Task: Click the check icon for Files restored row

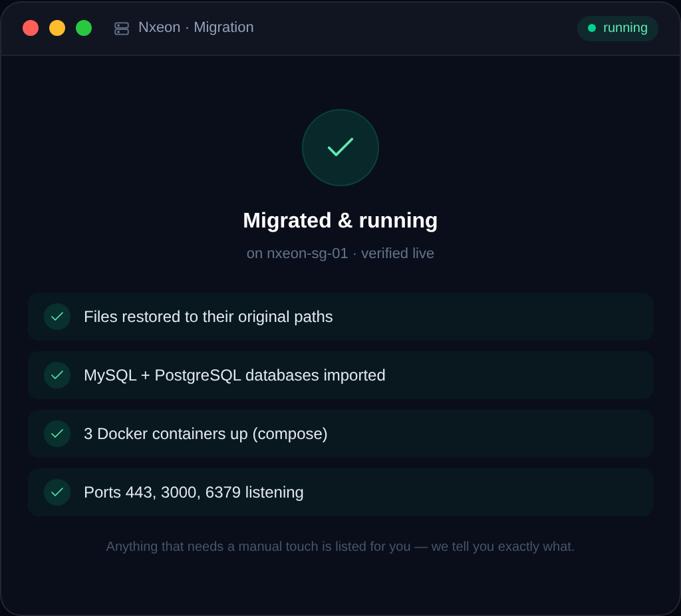Action: point(57,317)
